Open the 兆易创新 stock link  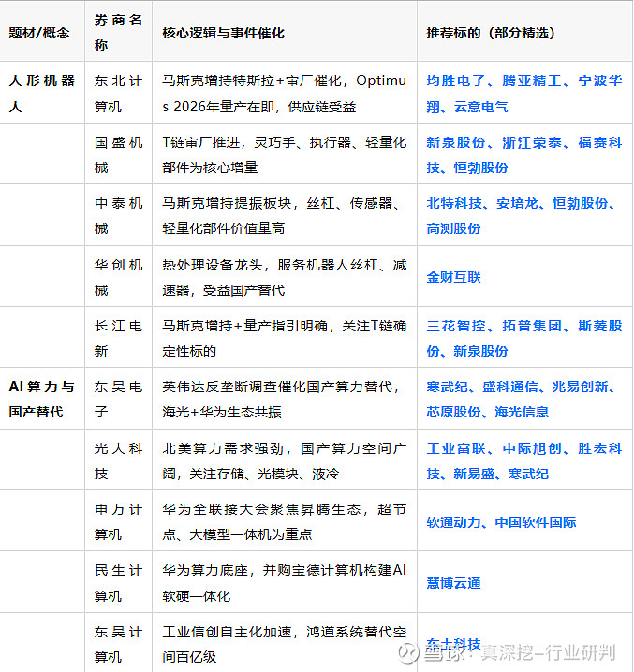pyautogui.click(x=580, y=387)
